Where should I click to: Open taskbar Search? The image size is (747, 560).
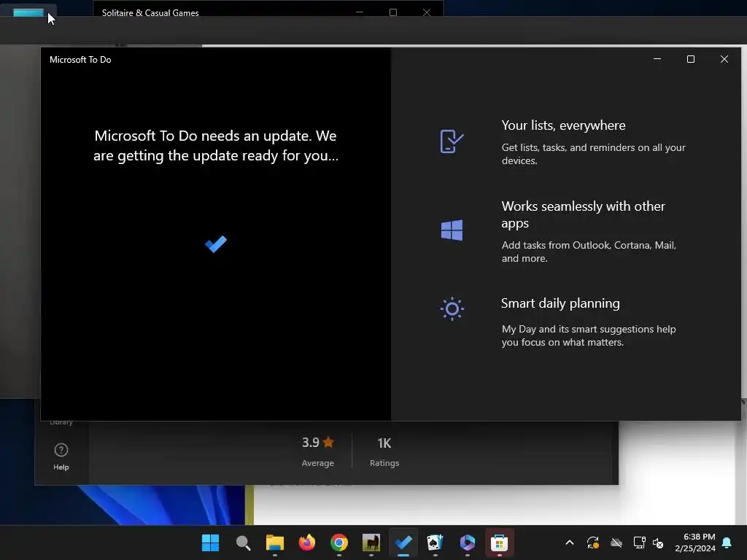pos(243,542)
